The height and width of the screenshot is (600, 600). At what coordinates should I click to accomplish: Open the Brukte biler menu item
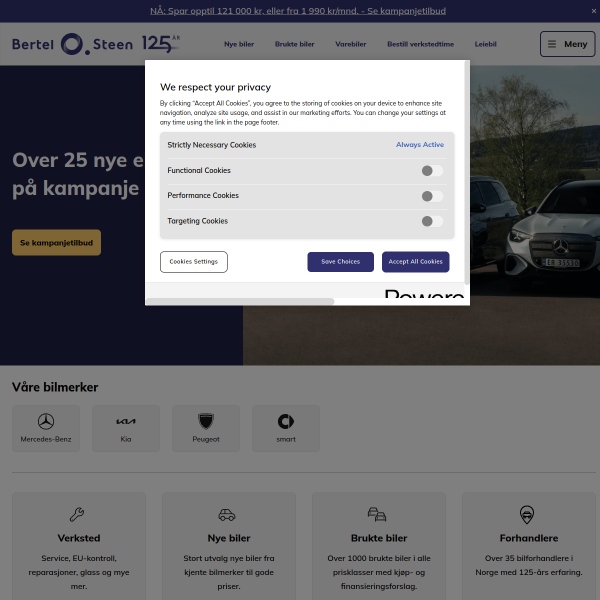[295, 44]
